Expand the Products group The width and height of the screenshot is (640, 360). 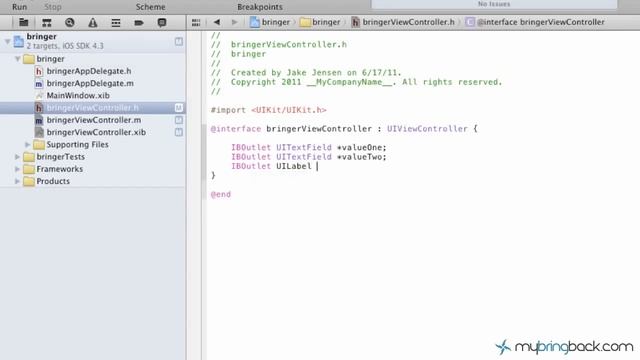[18, 181]
